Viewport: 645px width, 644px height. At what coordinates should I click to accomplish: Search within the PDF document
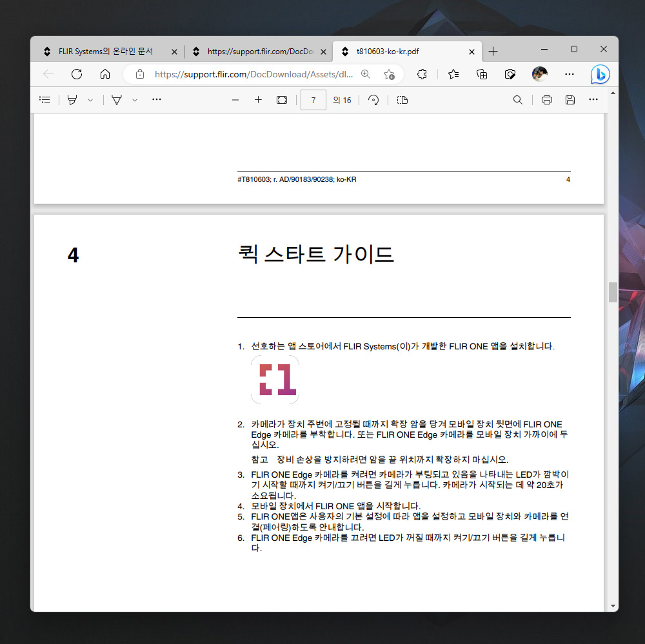[x=517, y=99]
